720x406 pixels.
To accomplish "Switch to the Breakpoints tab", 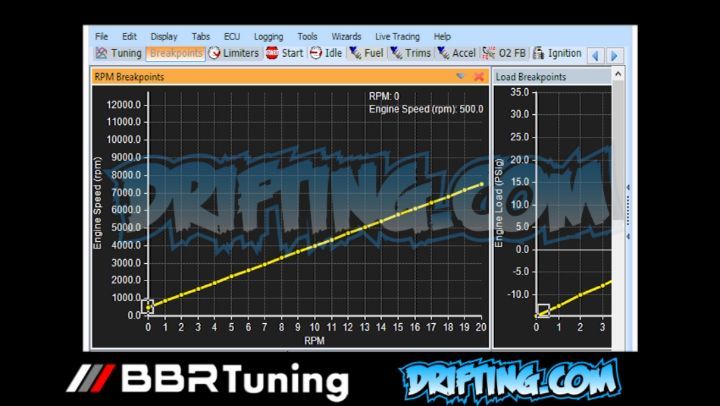I will coord(175,53).
